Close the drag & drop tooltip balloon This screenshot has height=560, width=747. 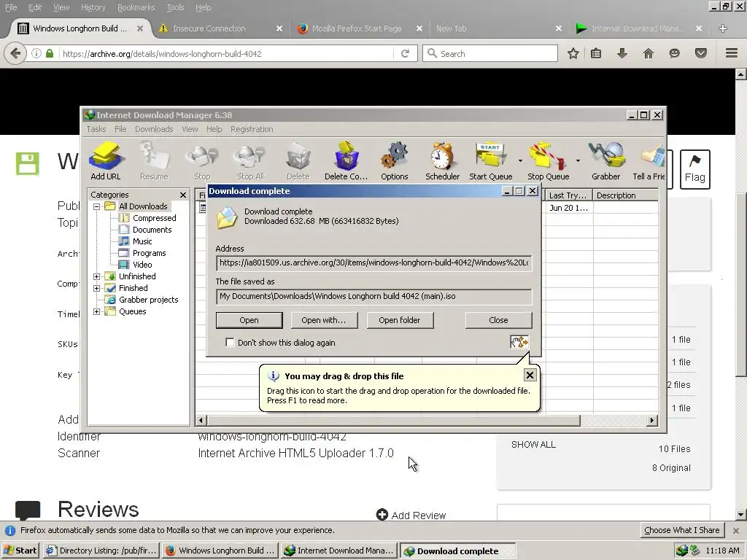530,376
